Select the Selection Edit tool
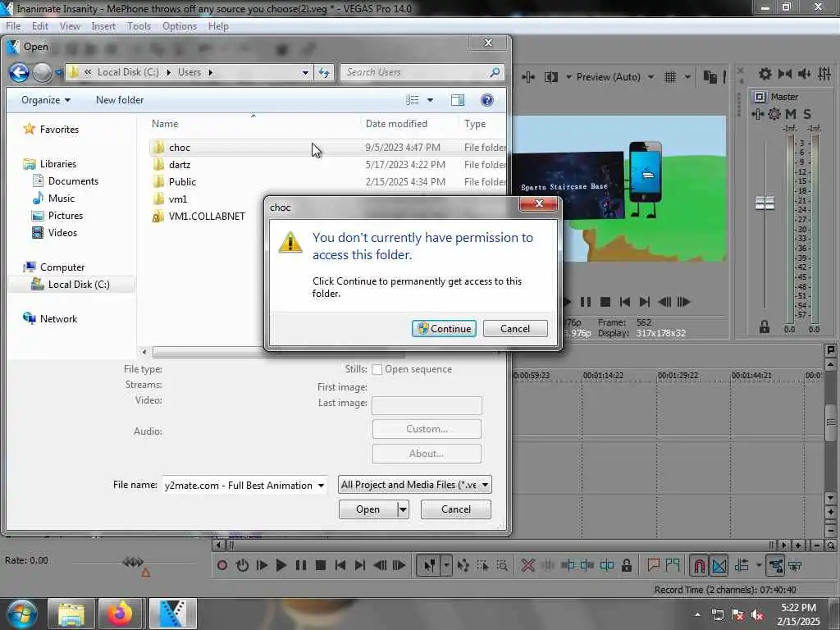 tap(482, 565)
